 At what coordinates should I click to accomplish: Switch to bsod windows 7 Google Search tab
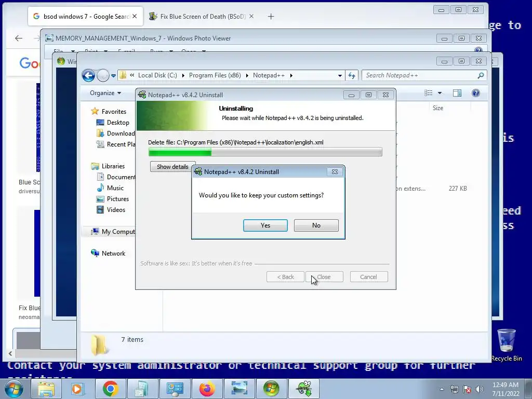click(x=86, y=16)
